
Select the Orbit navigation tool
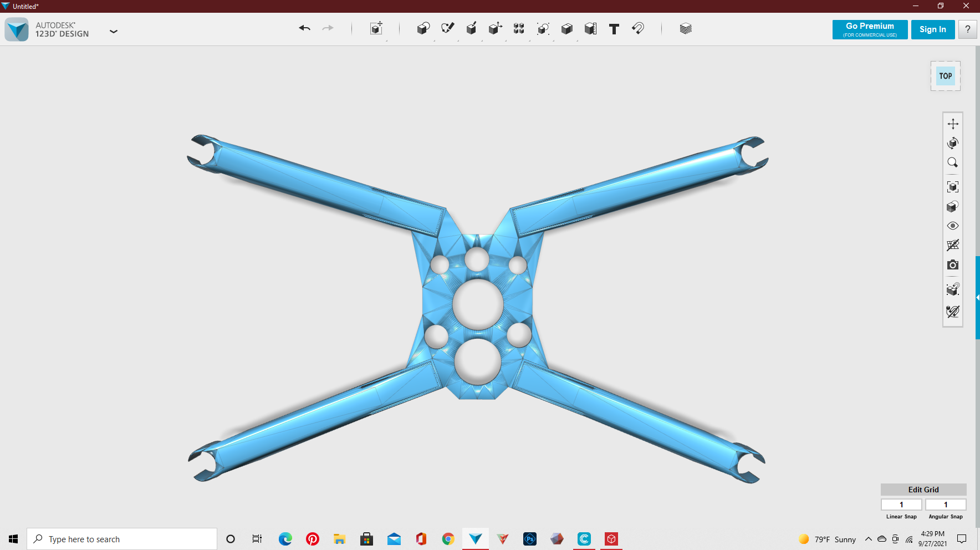953,143
